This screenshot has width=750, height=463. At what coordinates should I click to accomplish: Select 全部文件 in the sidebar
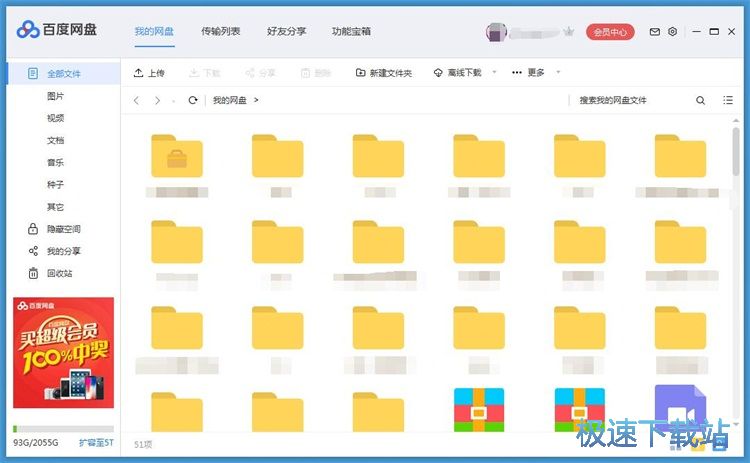coord(63,74)
